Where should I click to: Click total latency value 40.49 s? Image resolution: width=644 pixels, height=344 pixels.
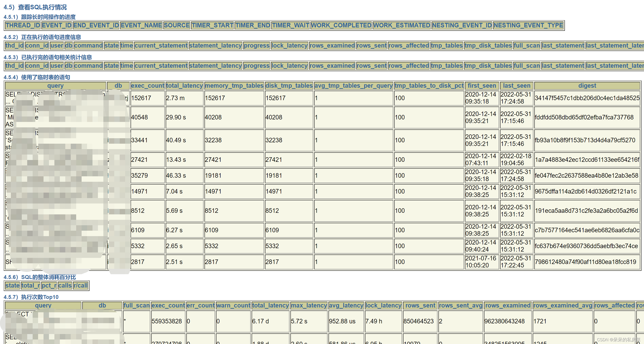coord(176,140)
